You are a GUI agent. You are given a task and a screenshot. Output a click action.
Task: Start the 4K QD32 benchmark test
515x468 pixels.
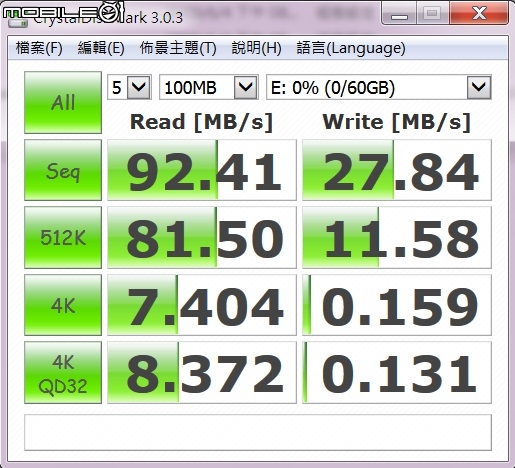click(63, 373)
